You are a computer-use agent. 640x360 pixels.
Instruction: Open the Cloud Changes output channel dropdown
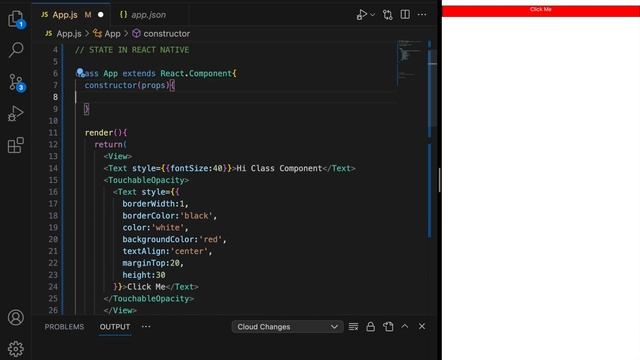click(x=287, y=327)
